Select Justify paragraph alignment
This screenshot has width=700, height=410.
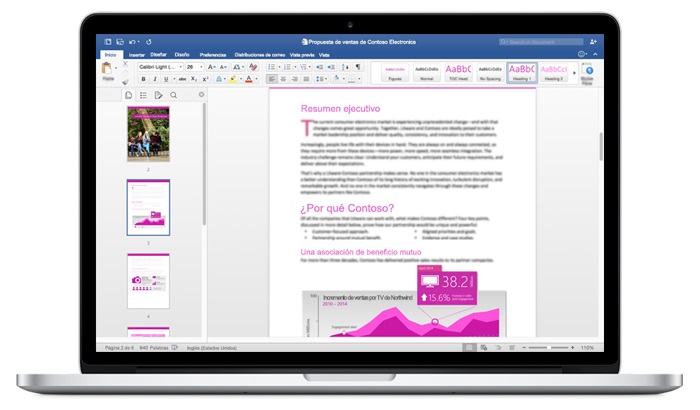coord(306,79)
